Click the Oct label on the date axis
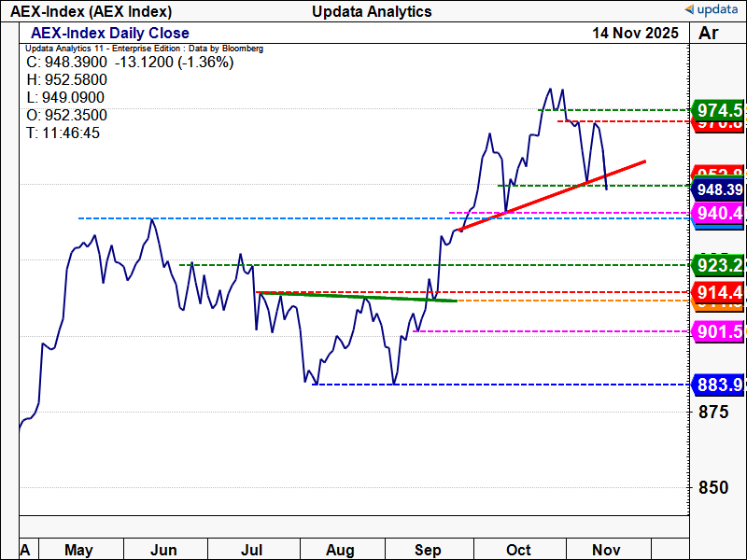747x560 pixels. 518,550
